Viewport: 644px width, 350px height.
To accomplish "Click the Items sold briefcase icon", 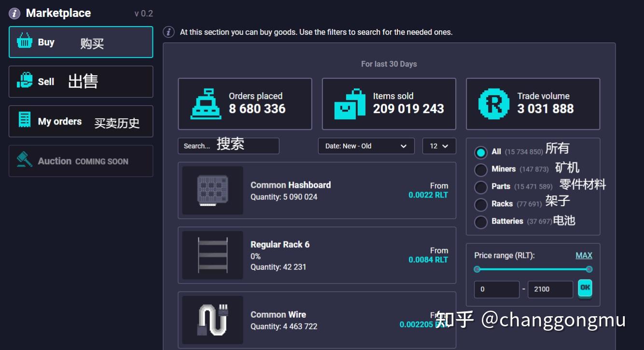I will (x=350, y=103).
